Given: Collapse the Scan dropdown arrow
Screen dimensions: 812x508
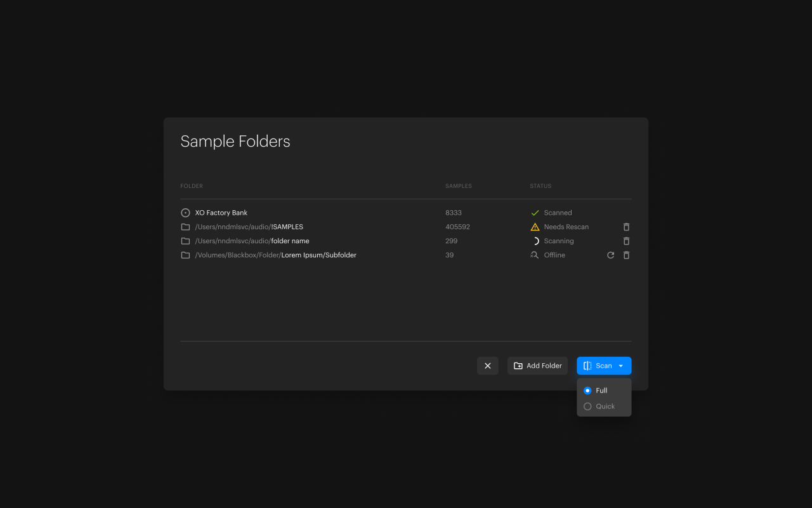Looking at the screenshot, I should (x=621, y=366).
